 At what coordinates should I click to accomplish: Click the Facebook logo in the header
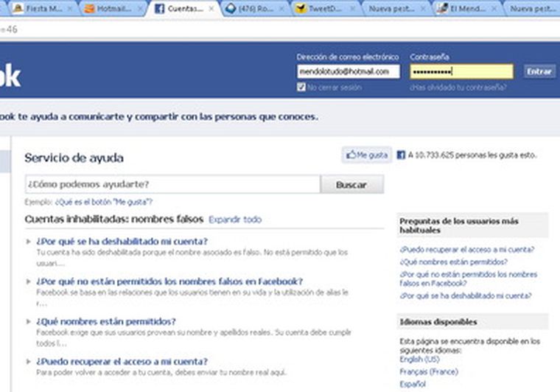(9, 76)
